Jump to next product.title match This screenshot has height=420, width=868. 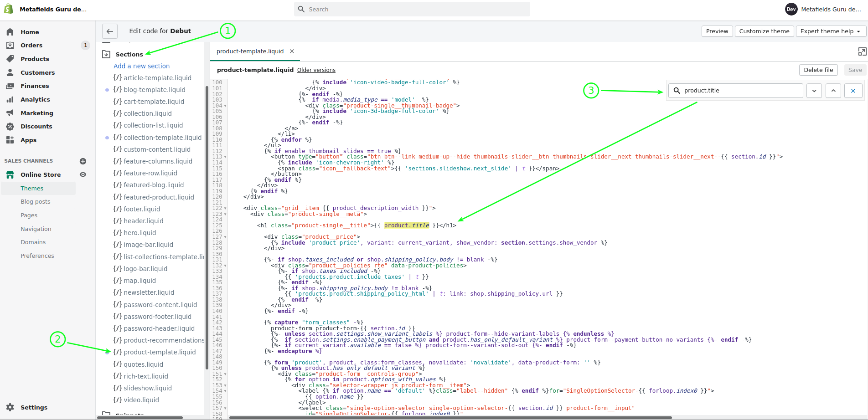tap(814, 91)
